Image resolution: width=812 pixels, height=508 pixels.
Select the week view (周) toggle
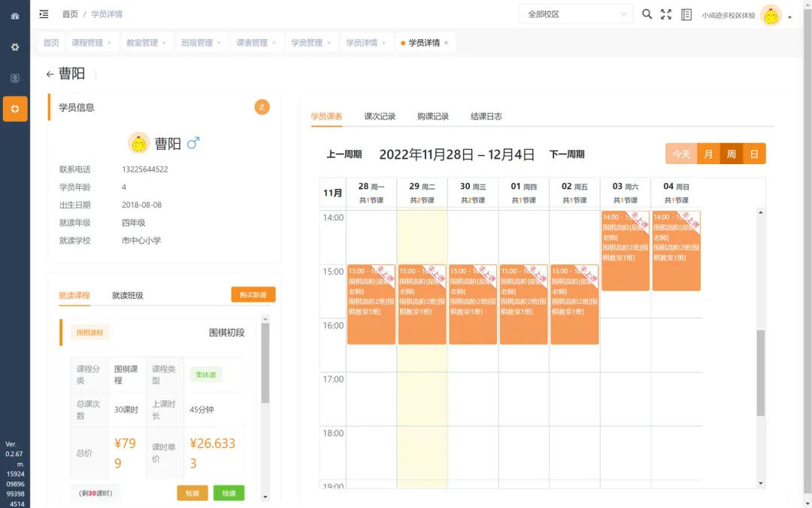tap(731, 154)
